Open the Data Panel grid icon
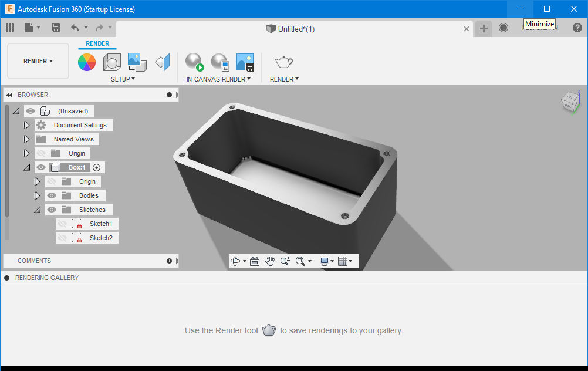588x371 pixels. (x=10, y=28)
